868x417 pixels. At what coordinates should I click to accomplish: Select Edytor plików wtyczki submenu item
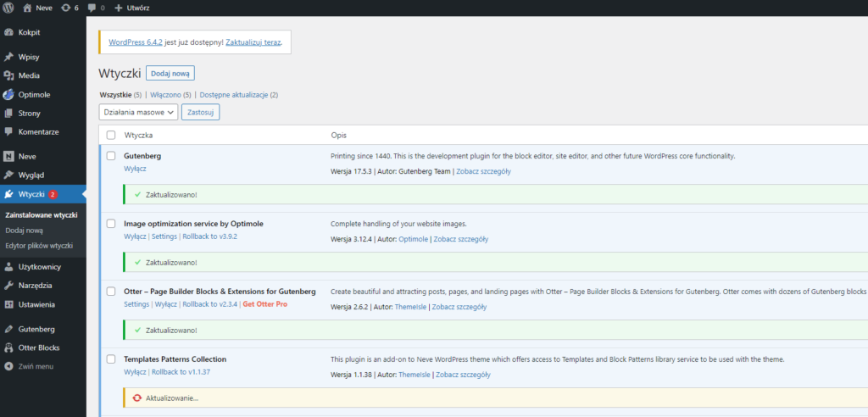tap(39, 246)
